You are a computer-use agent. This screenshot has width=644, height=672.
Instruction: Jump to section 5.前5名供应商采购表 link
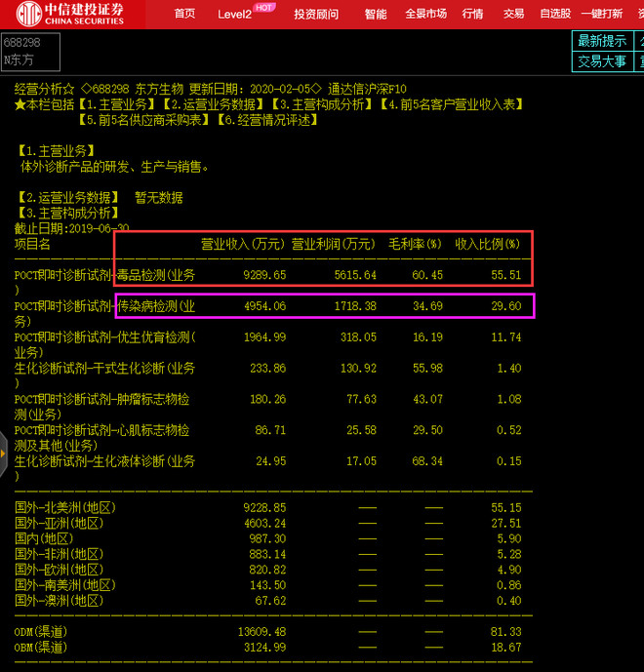click(x=143, y=120)
